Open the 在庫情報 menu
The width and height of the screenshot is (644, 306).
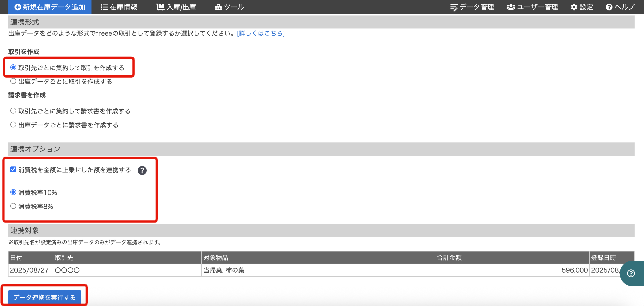pyautogui.click(x=123, y=7)
